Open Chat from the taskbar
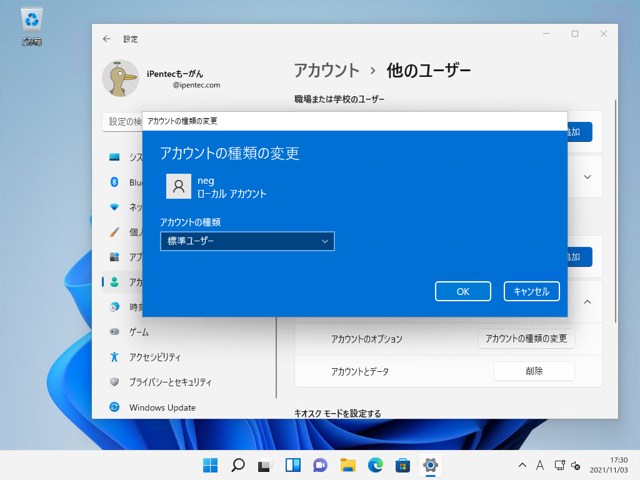The image size is (640, 480). (x=320, y=465)
